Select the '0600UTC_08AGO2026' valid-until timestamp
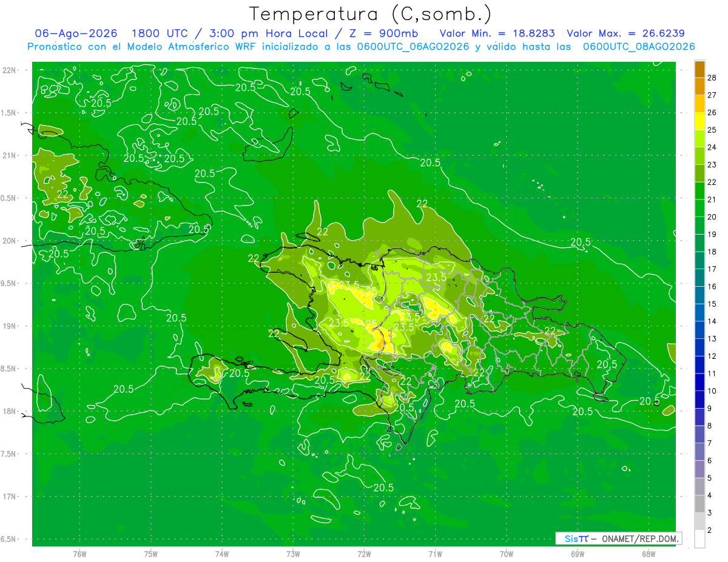728x562 pixels. (639, 47)
